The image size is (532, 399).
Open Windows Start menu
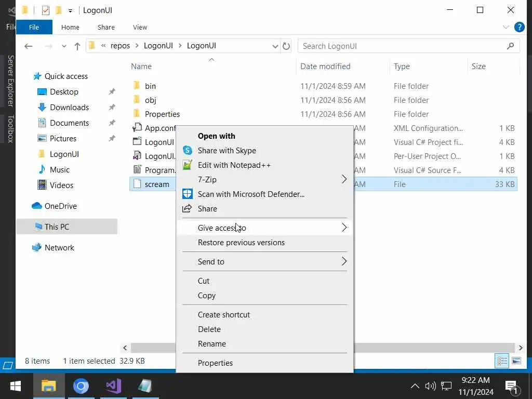(15, 386)
